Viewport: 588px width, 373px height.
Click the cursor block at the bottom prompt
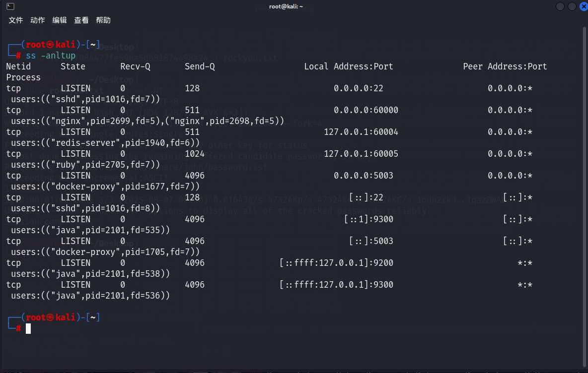pos(28,328)
